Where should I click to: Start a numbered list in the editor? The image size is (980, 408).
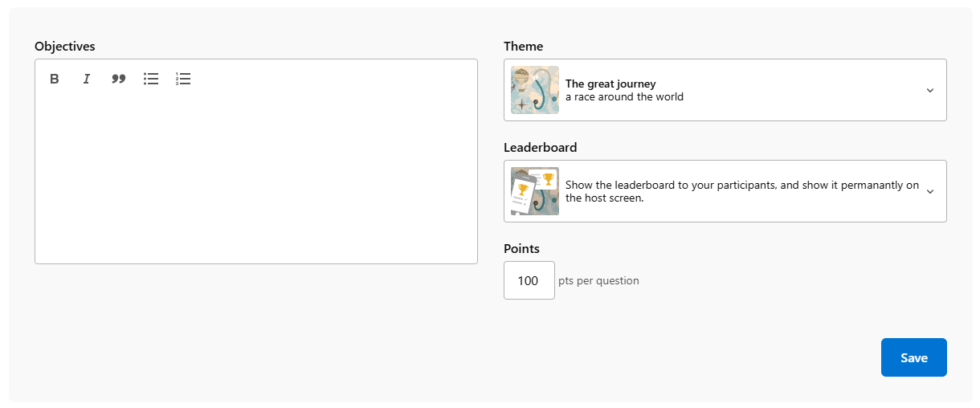pos(183,79)
